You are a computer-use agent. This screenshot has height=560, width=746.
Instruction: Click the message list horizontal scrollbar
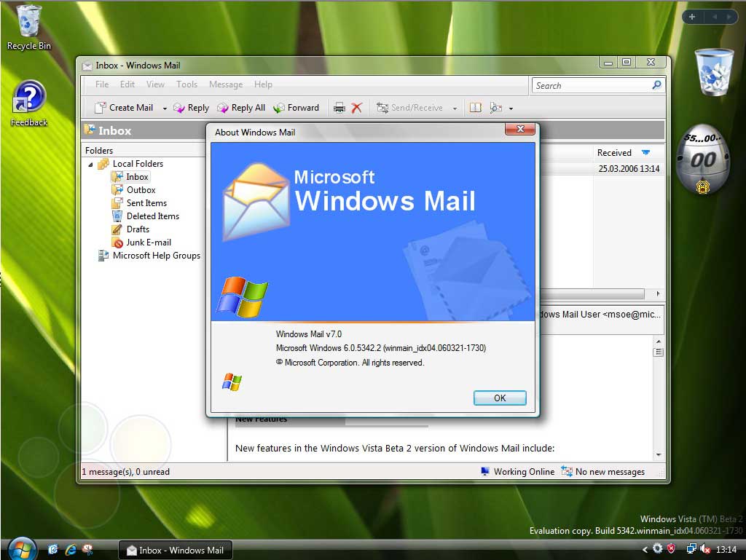click(590, 294)
